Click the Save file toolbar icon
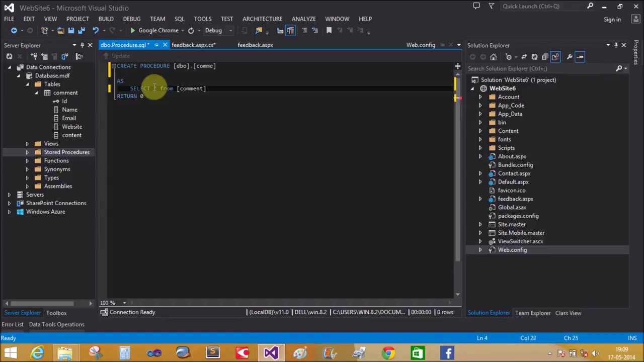Image resolution: width=644 pixels, height=362 pixels. (71, 31)
